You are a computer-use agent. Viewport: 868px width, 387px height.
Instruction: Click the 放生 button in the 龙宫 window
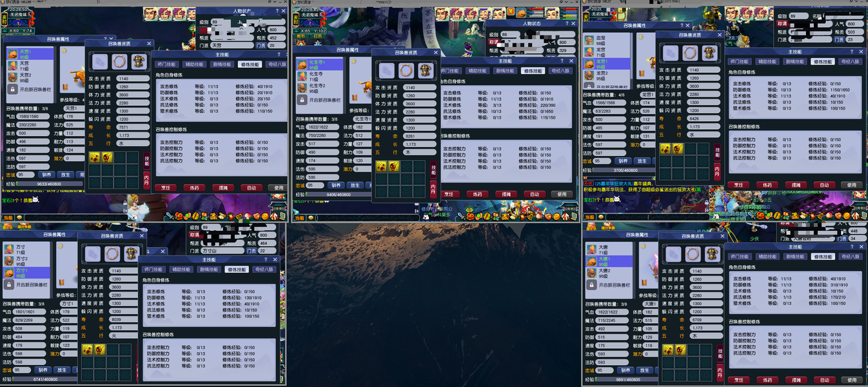point(642,161)
